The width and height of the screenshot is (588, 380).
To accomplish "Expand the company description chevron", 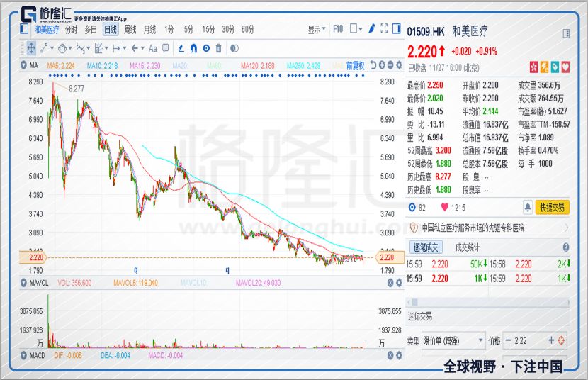I will (x=566, y=228).
